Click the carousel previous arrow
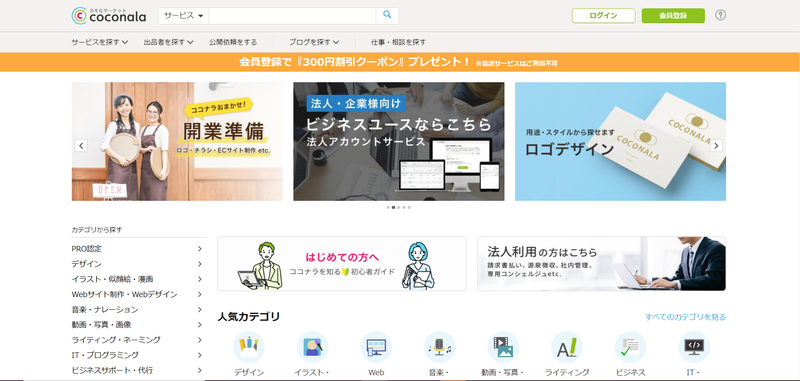The width and height of the screenshot is (800, 381). 81,145
